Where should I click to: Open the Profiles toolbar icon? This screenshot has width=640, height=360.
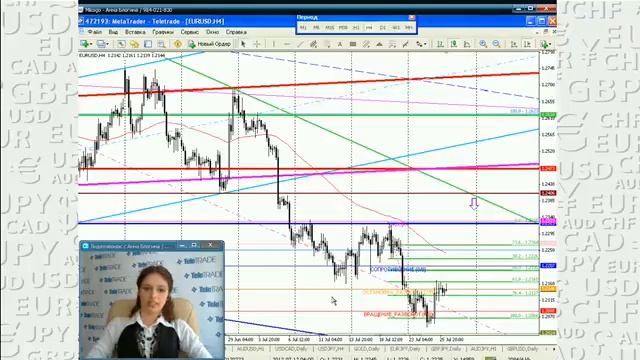101,44
